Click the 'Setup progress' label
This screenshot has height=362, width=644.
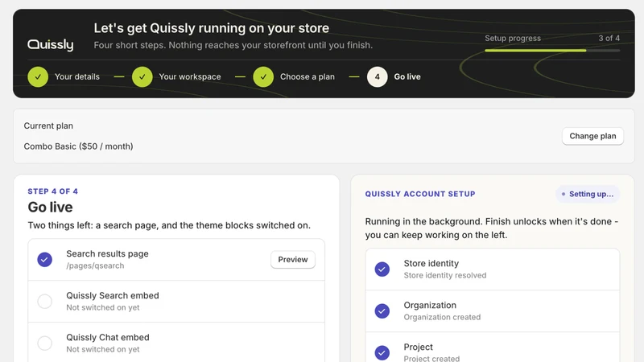(513, 38)
